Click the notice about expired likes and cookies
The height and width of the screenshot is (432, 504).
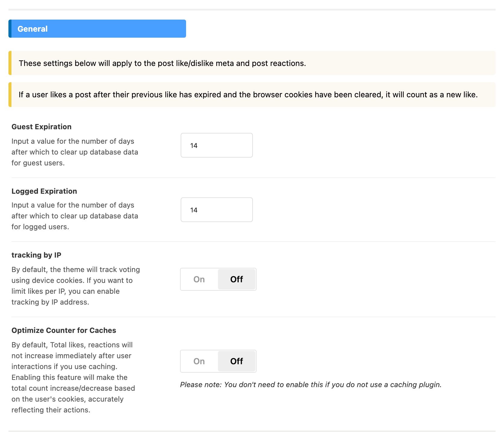point(252,95)
